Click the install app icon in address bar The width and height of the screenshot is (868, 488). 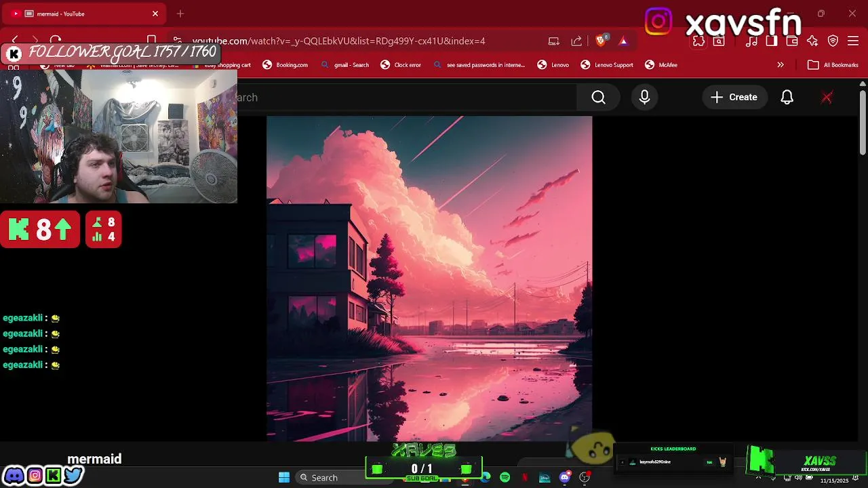coord(554,41)
